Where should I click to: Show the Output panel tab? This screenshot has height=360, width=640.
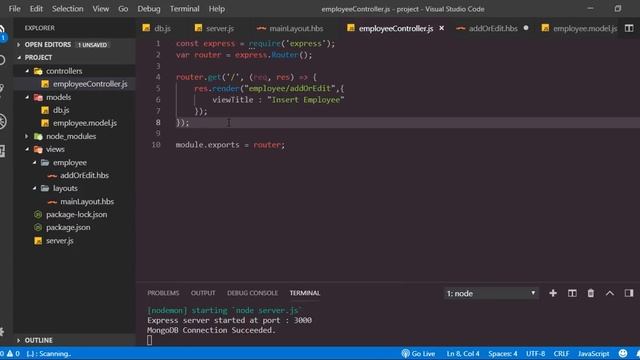point(203,293)
